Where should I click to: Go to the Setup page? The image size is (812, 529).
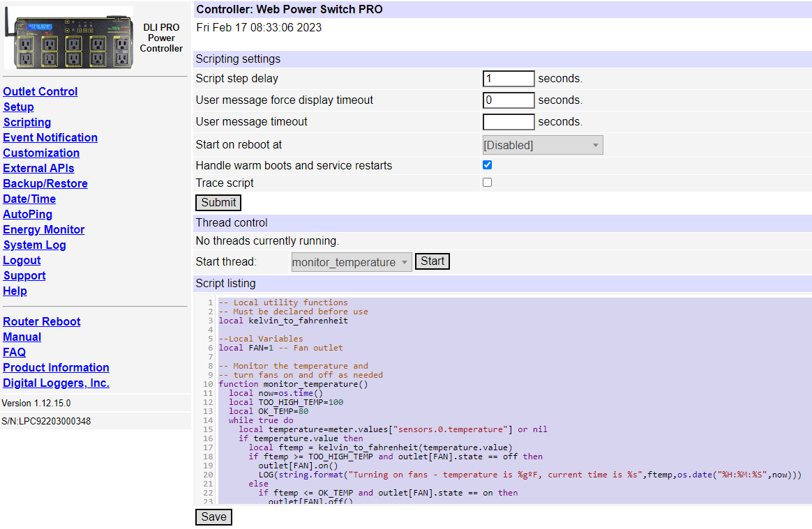click(x=18, y=107)
